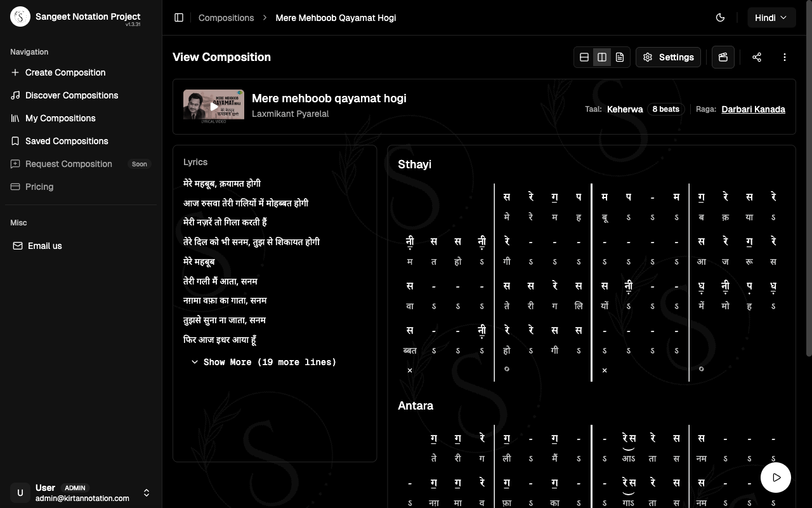This screenshot has width=812, height=508.
Task: Collapse the navigation sidebar panel
Action: (x=179, y=17)
